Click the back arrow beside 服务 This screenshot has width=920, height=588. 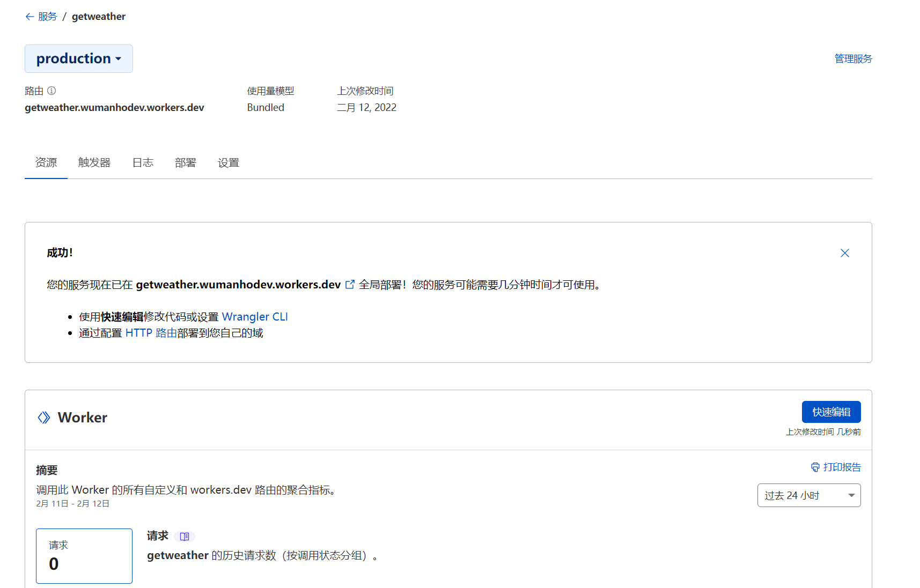[30, 17]
